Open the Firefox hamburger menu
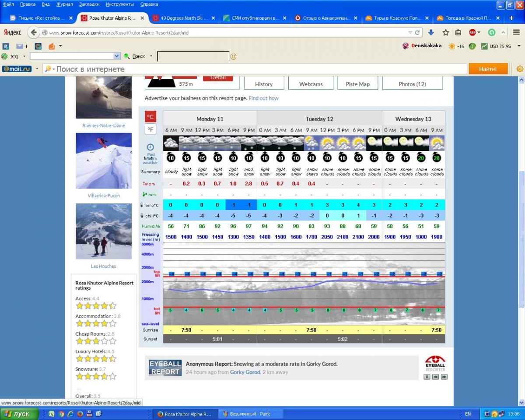The height and width of the screenshot is (420, 525). coord(516,32)
